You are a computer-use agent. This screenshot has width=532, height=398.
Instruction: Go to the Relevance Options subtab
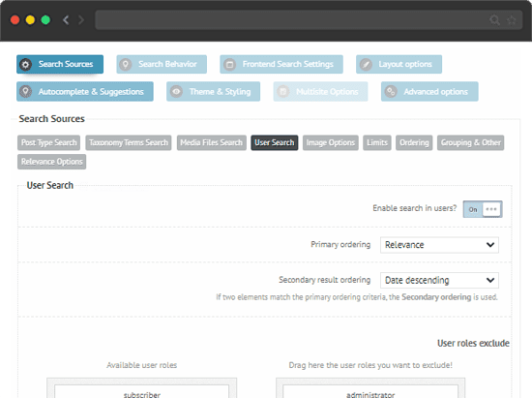52,162
